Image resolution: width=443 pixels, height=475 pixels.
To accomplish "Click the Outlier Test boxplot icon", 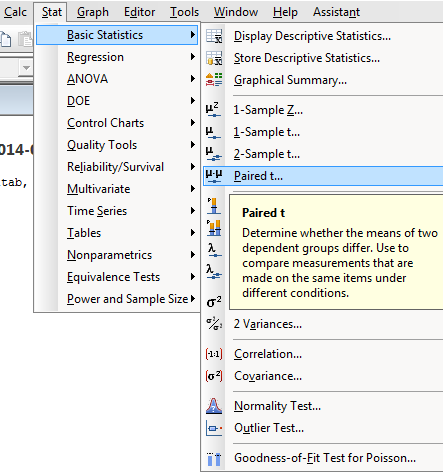I will click(214, 428).
